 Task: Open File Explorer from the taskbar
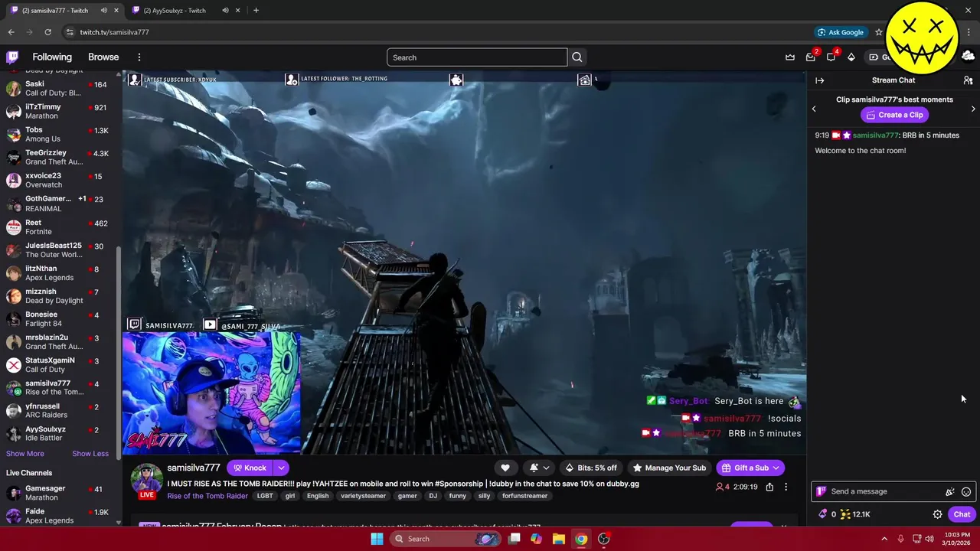coord(559,539)
